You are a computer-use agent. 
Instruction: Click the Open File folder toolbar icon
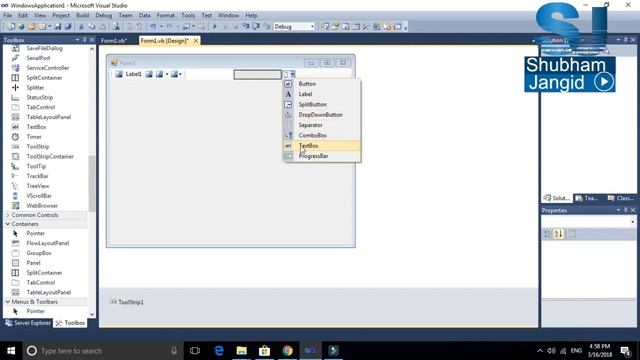click(x=32, y=27)
